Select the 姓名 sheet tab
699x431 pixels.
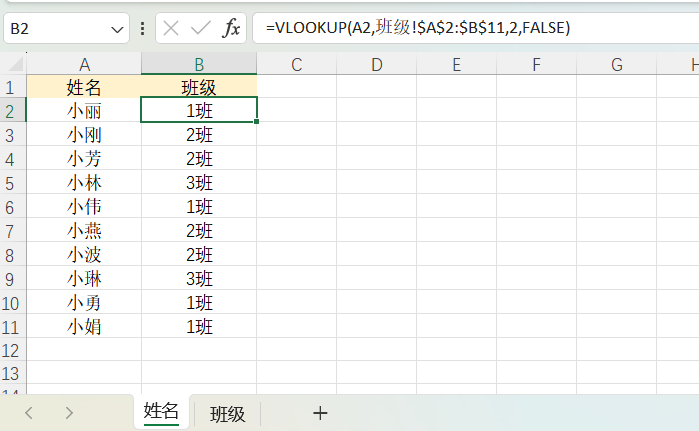click(161, 412)
